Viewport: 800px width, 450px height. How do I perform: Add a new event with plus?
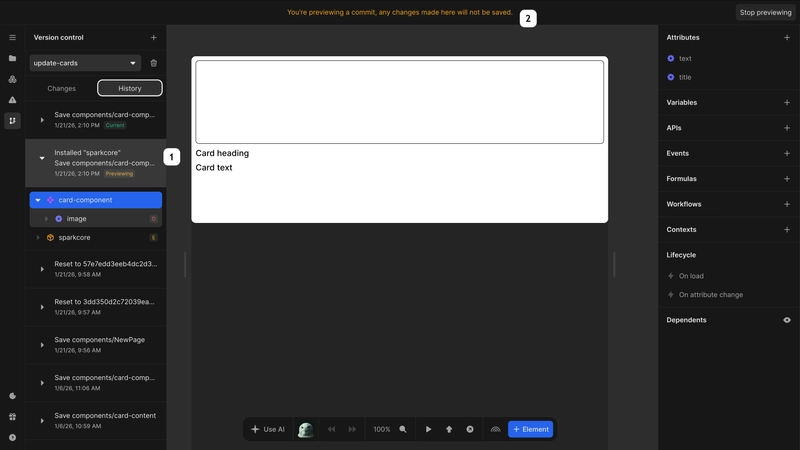pyautogui.click(x=787, y=153)
